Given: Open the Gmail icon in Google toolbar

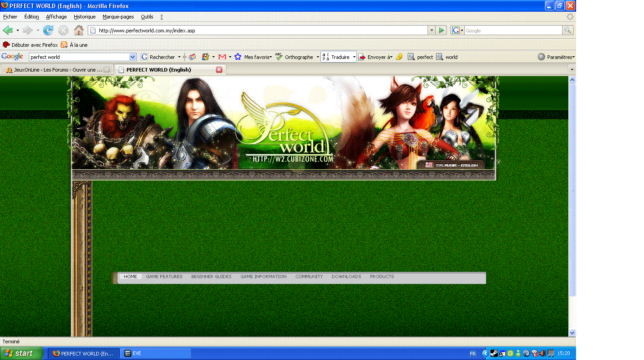Looking at the screenshot, I should (x=222, y=57).
